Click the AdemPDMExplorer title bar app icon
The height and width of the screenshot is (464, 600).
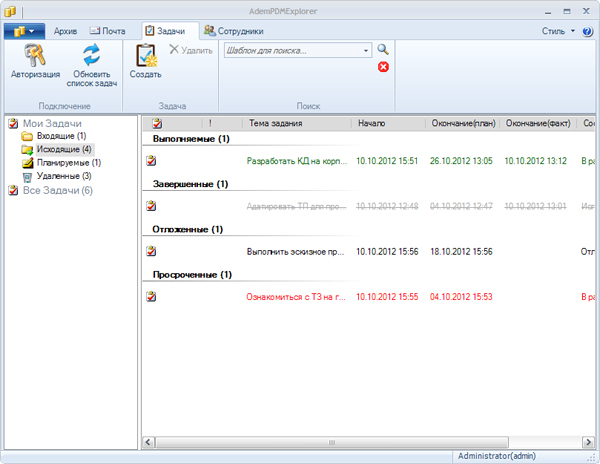point(10,11)
